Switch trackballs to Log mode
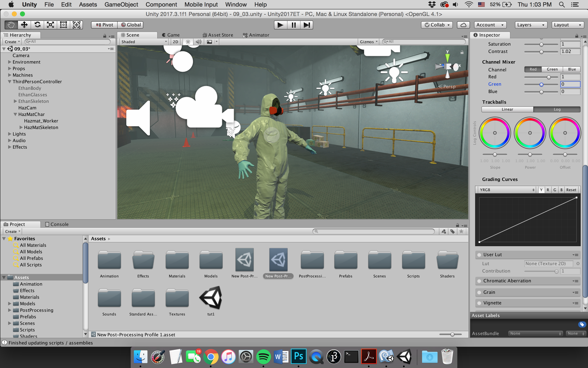Image resolution: width=588 pixels, height=368 pixels. point(557,109)
